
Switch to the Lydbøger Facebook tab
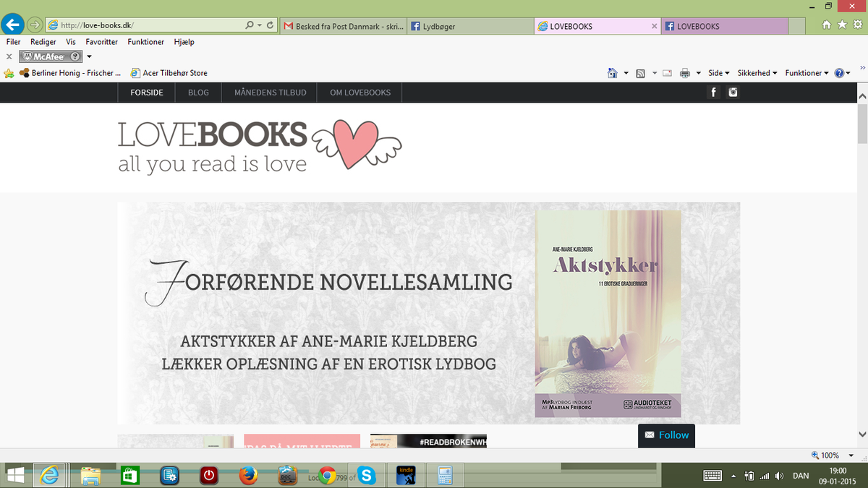tap(470, 26)
